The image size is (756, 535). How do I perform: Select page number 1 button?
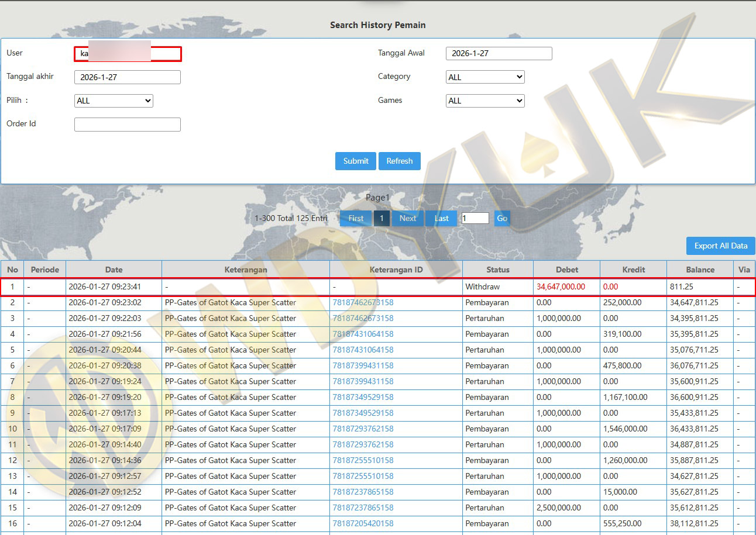click(x=382, y=218)
